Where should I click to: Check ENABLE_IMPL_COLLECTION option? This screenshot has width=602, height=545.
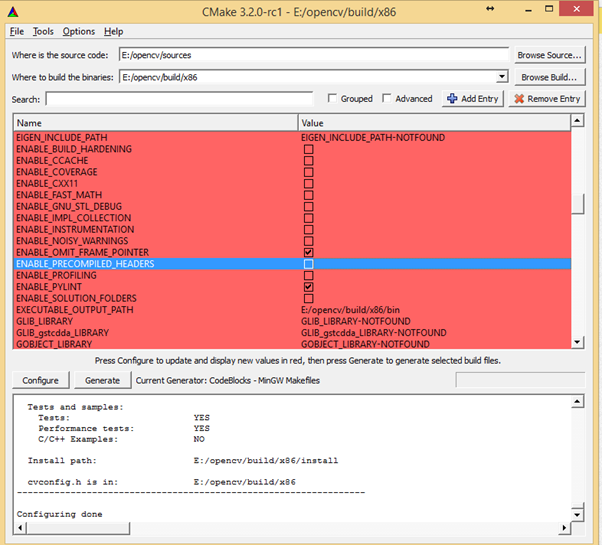(308, 218)
